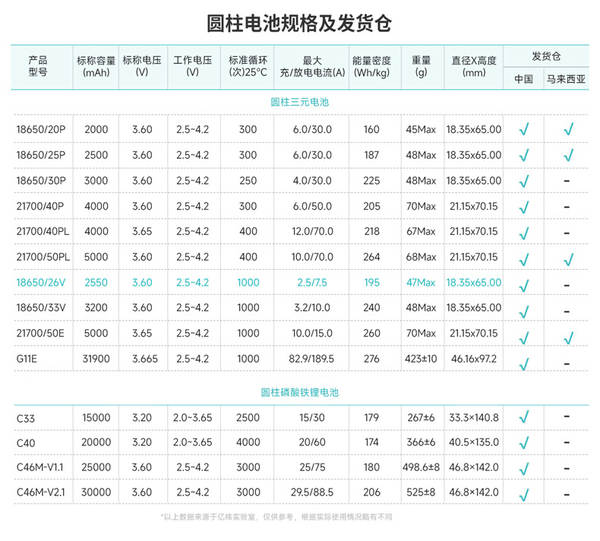
Task: Select highlighted model 18650/26V
Action: click(x=41, y=283)
